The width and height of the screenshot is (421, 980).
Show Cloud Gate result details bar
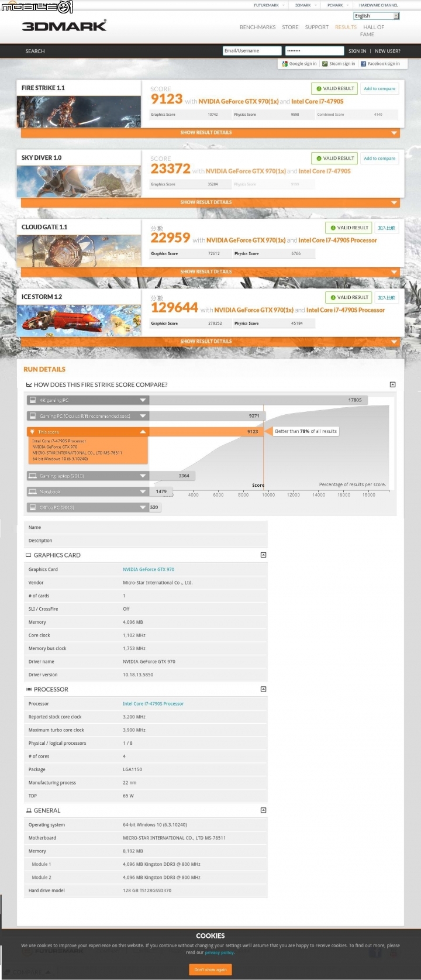coord(210,272)
